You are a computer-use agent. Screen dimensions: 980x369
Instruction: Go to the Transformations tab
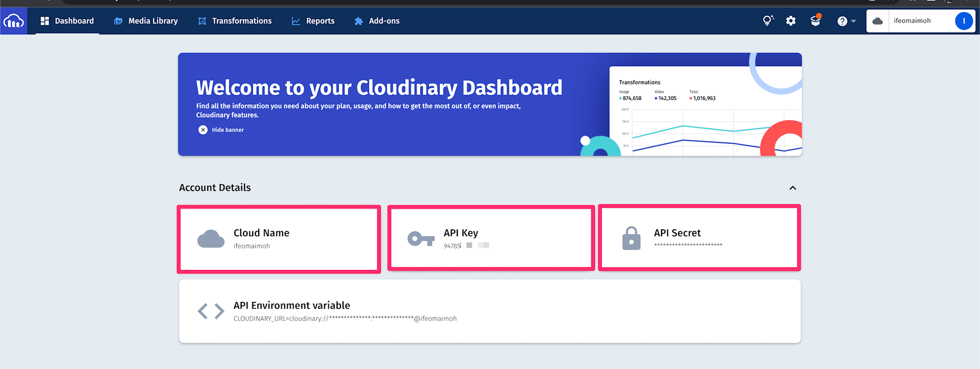click(235, 21)
